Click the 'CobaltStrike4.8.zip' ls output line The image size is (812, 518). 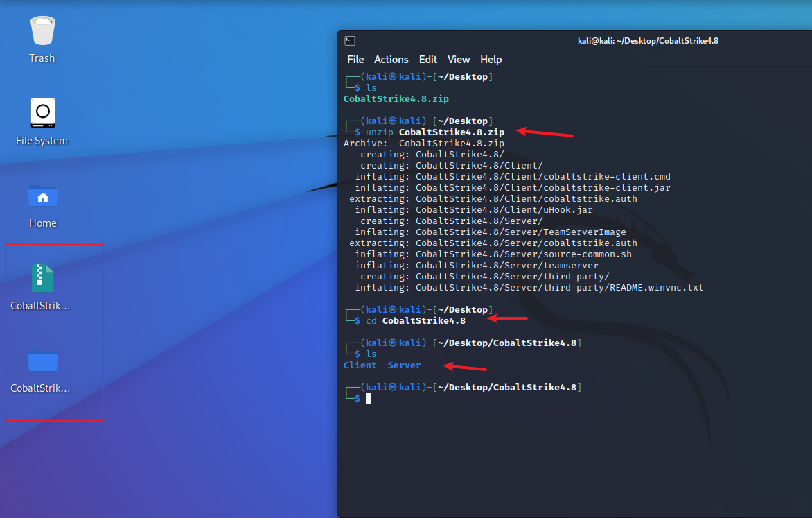click(x=396, y=98)
